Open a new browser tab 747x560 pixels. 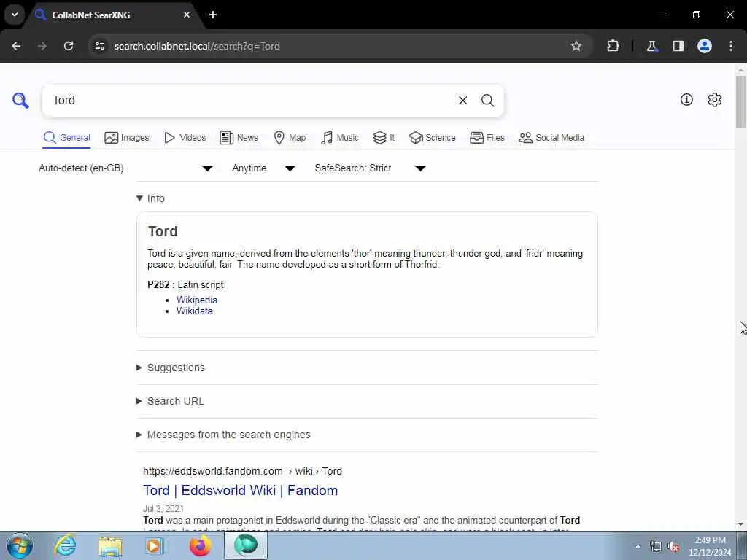pos(213,15)
